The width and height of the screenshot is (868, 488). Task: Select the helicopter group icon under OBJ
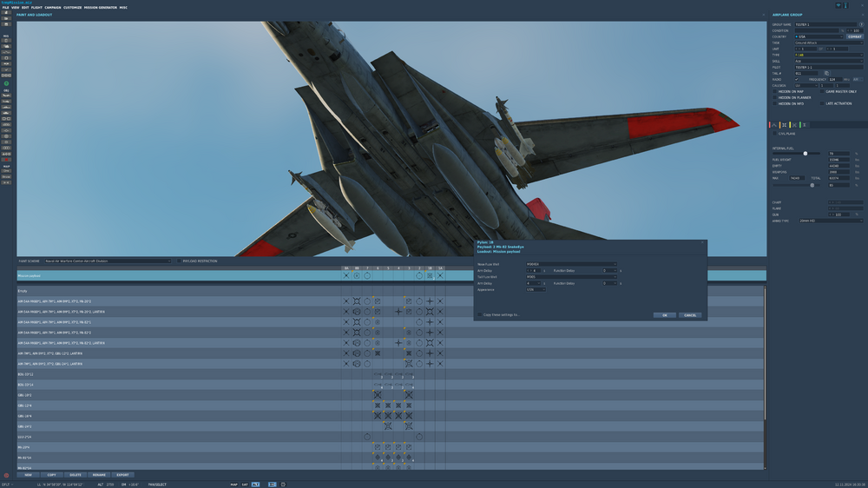coord(7,102)
